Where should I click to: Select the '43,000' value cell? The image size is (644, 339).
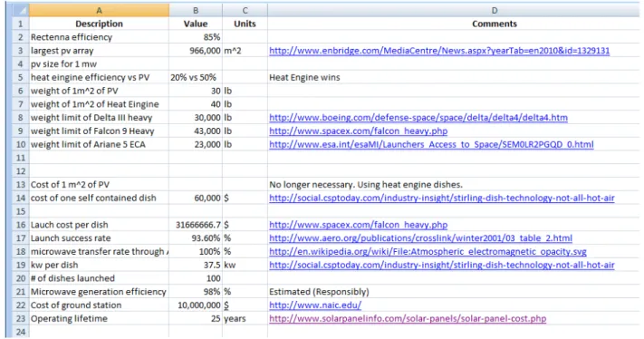click(x=196, y=131)
